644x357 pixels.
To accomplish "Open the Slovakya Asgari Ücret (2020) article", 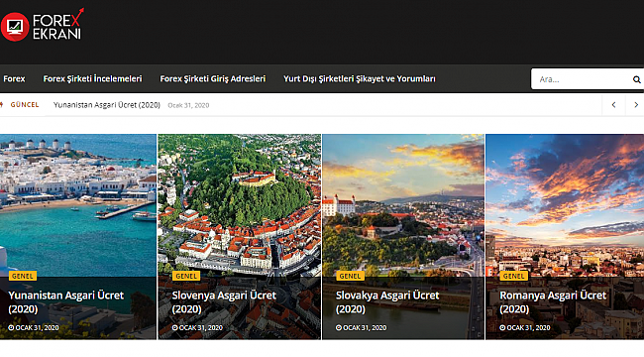I will tap(387, 301).
